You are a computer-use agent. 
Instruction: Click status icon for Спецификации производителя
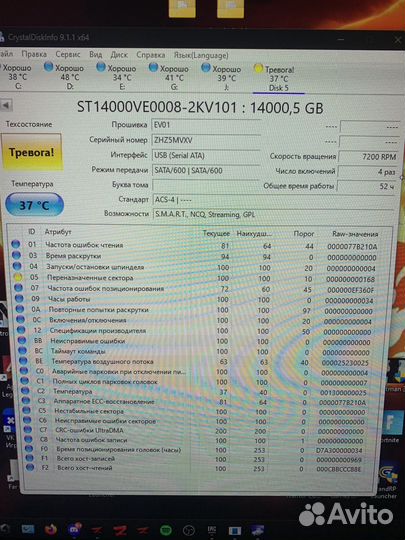click(21, 330)
